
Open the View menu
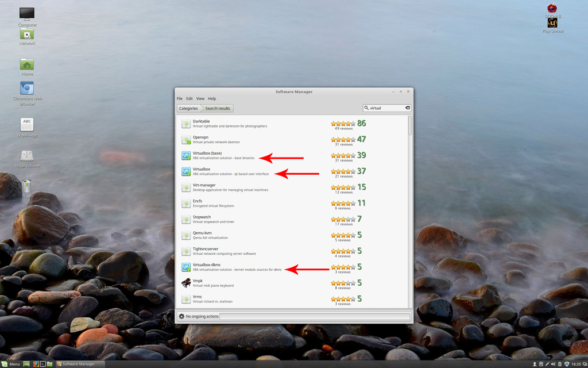(200, 99)
